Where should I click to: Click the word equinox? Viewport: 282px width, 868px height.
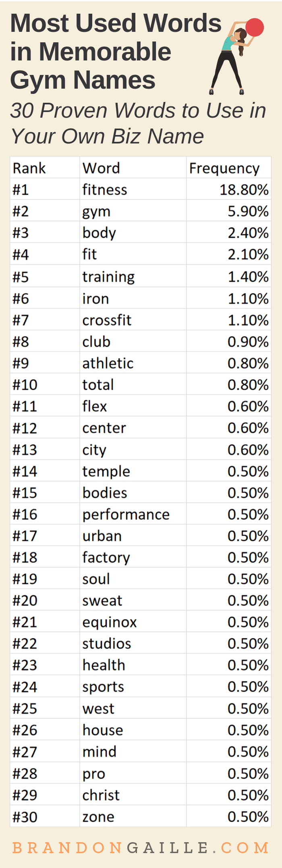click(x=110, y=623)
